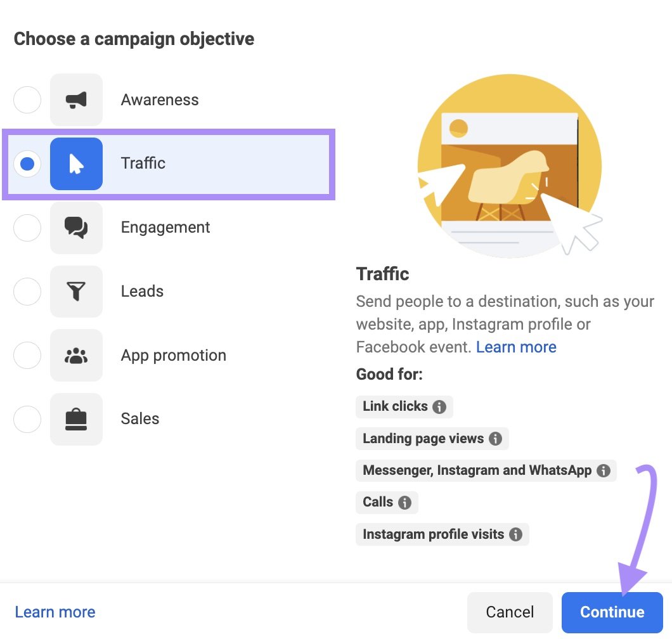This screenshot has height=639, width=672.
Task: Click the info icon next to Link clicks
Action: 439,406
